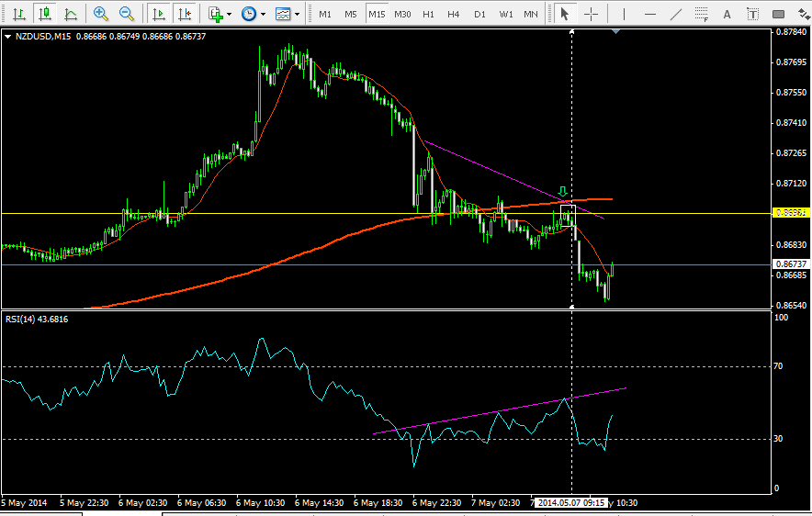The height and width of the screenshot is (516, 812).
Task: Select the cursor arrow tool
Action: click(x=565, y=14)
